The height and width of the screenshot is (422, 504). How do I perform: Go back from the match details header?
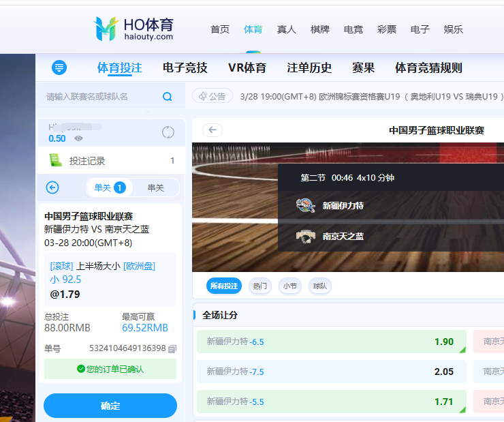coord(212,130)
